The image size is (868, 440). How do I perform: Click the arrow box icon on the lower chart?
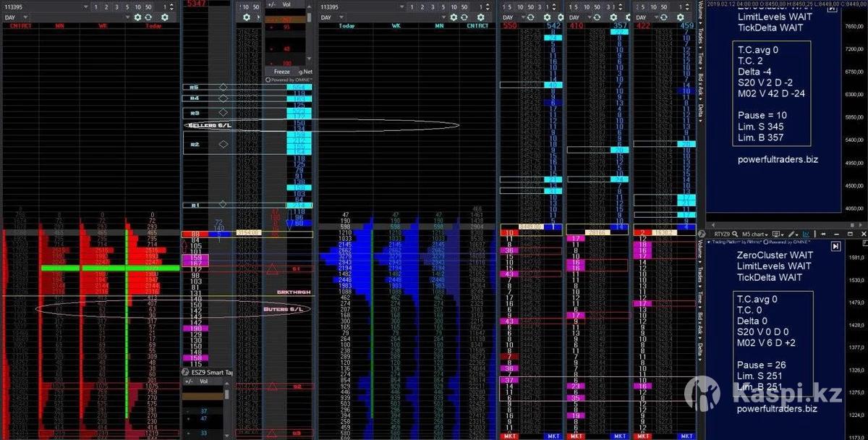[835, 247]
